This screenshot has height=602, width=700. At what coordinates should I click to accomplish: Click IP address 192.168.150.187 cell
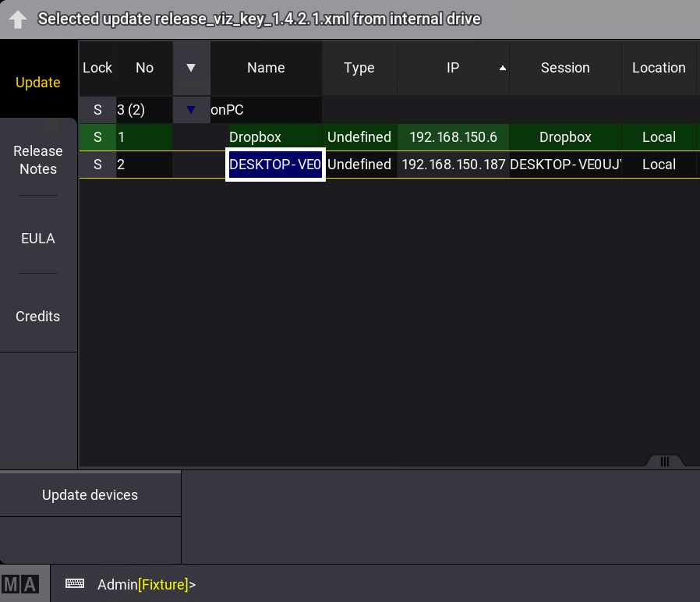click(453, 165)
